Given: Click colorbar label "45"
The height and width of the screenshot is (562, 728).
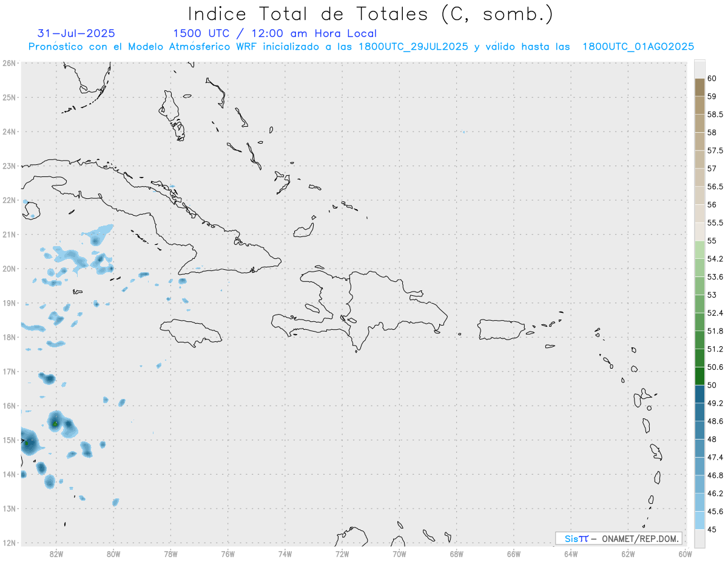Looking at the screenshot, I should click(712, 529).
